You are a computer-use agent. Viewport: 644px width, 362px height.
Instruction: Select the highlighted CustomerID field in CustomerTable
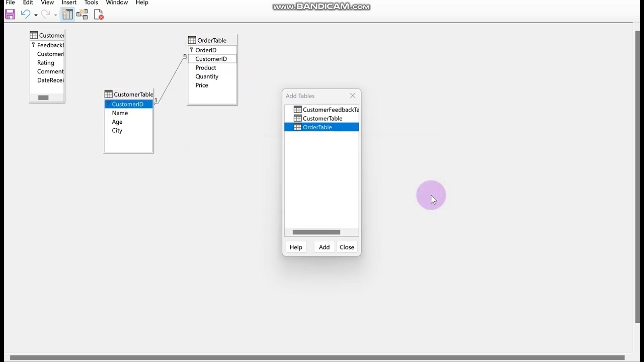(x=129, y=104)
